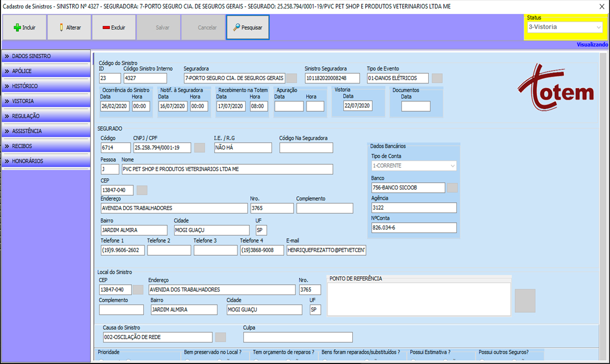
Task: Open Pesquisar with the magnifier icon
Action: pos(247,28)
